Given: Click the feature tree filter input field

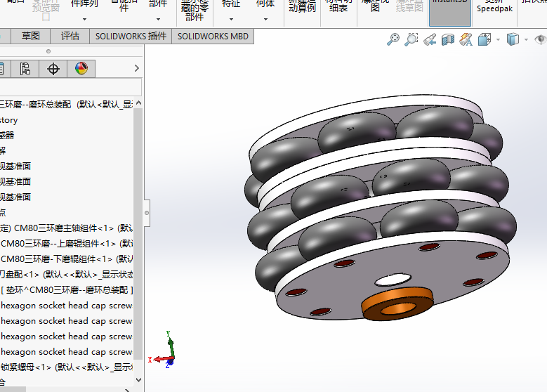Looking at the screenshot, I should [x=70, y=87].
